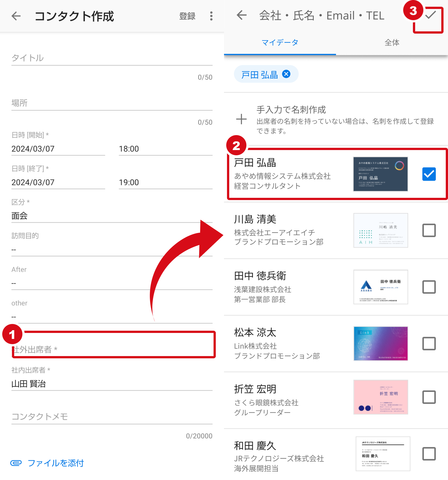Open the three-dot overflow menu
This screenshot has height=480, width=448.
pos(211,16)
